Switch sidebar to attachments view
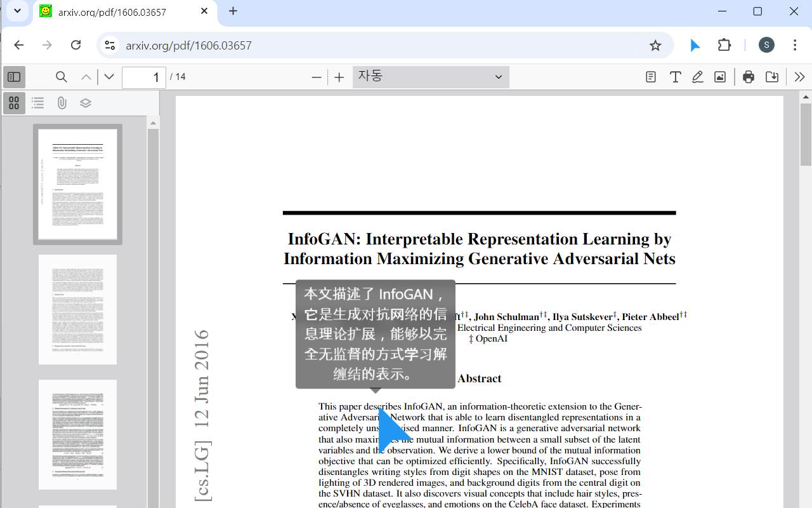Image resolution: width=812 pixels, height=508 pixels. point(62,102)
